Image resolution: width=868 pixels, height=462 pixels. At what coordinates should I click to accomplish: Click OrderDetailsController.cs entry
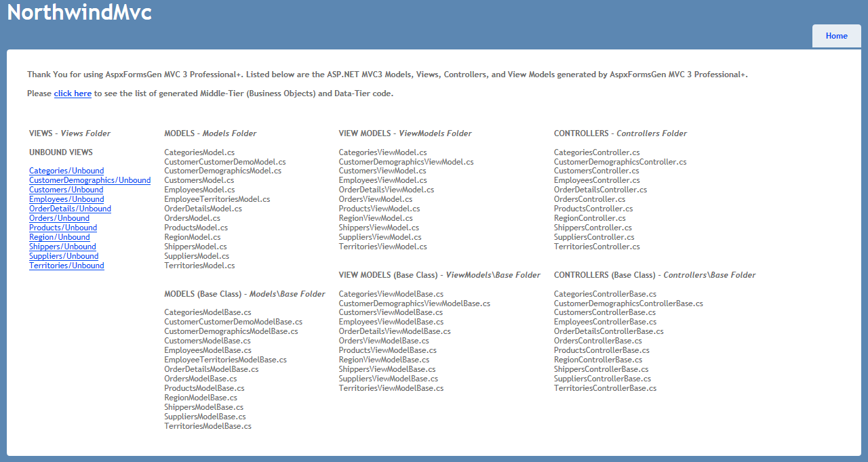tap(601, 190)
